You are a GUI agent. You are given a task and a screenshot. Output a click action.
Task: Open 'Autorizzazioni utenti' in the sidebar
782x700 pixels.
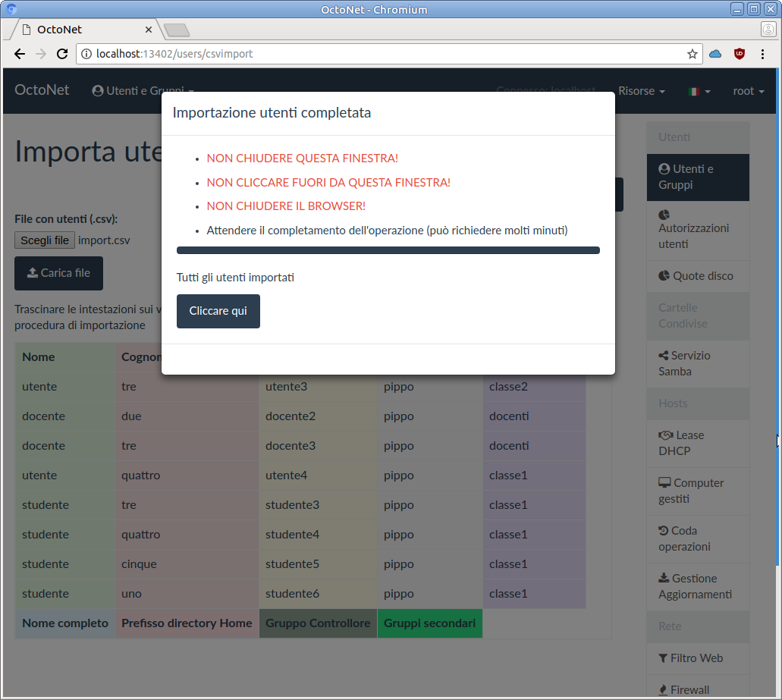pos(698,229)
